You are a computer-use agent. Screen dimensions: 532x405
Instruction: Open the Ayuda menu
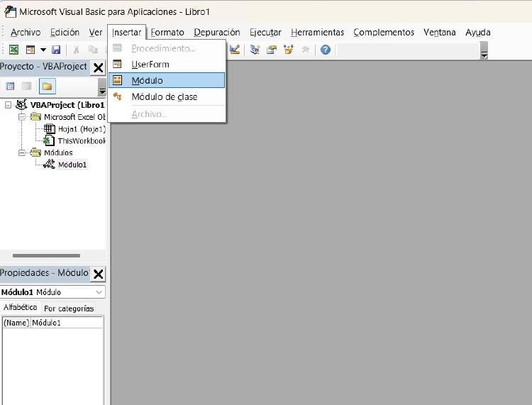click(477, 32)
